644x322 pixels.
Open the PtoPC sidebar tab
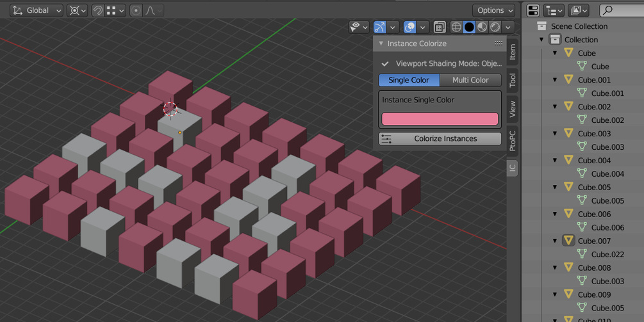click(513, 141)
